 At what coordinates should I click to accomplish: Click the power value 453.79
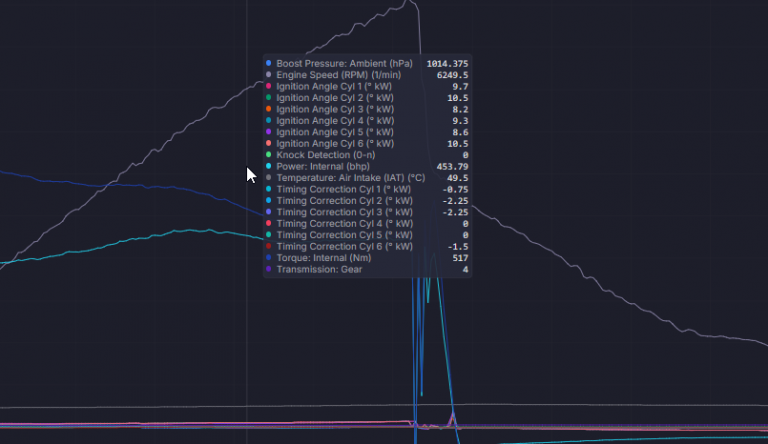tap(453, 167)
